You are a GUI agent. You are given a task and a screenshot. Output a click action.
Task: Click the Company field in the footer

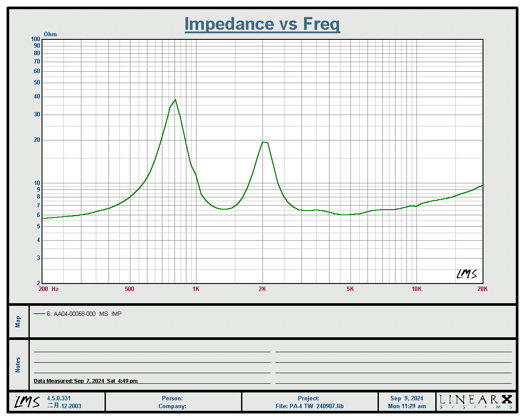coord(172,406)
